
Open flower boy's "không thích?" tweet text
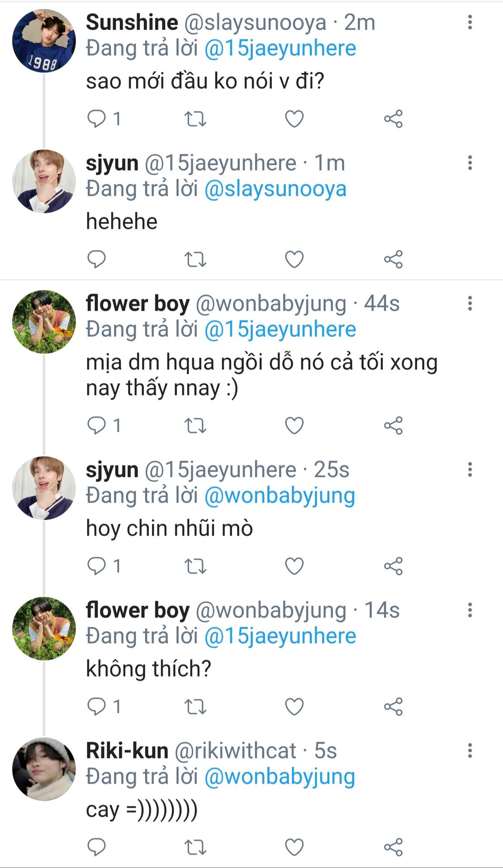coord(148,669)
